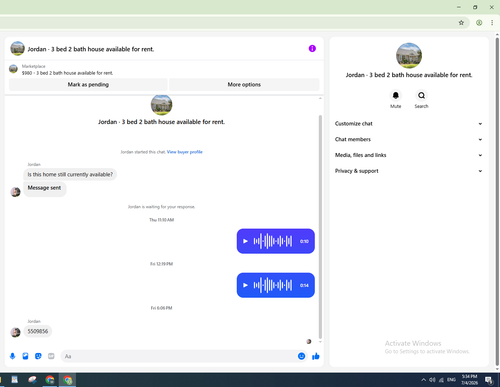The width and height of the screenshot is (500, 387).
Task: Click the 'Message sent' bubble
Action: [x=45, y=189]
